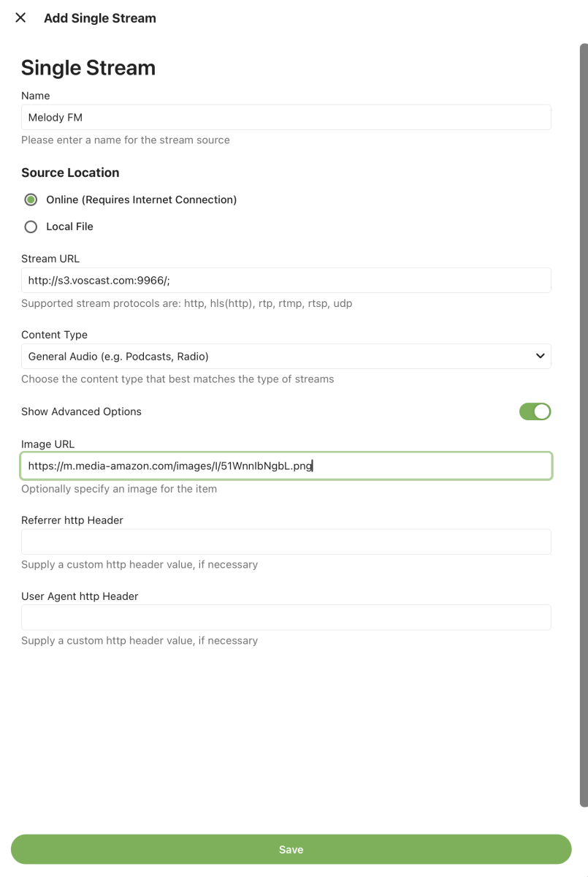The image size is (588, 877).
Task: Close the Add Single Stream dialog
Action: point(20,18)
